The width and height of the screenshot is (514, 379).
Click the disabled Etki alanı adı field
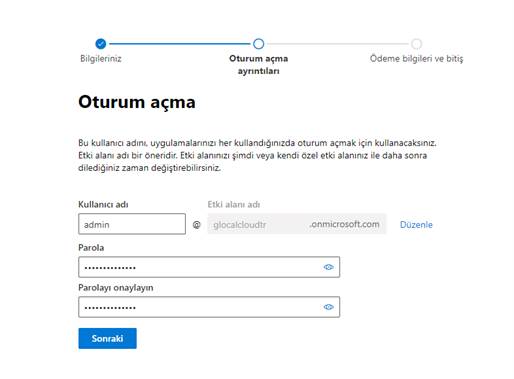(297, 224)
